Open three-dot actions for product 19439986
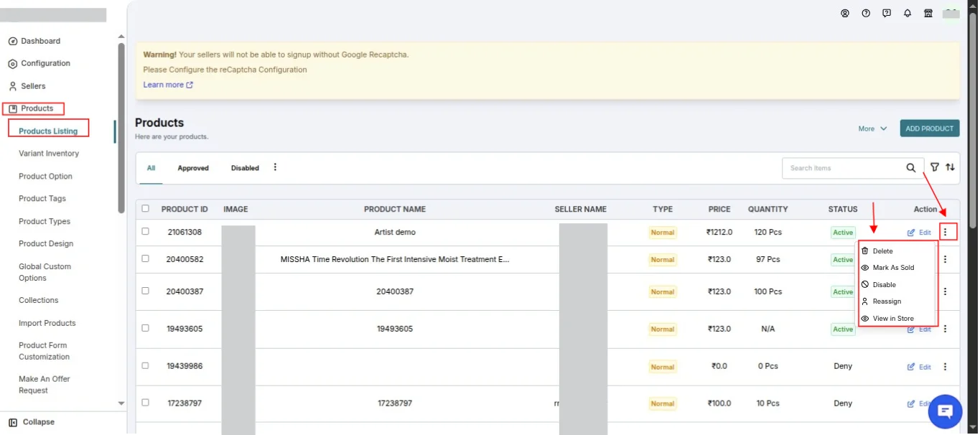Image resolution: width=980 pixels, height=435 pixels. [x=945, y=366]
